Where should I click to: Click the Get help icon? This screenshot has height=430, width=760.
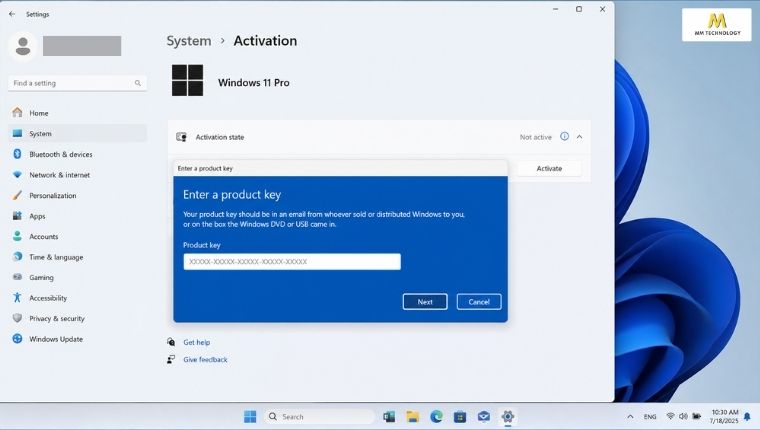pos(171,342)
